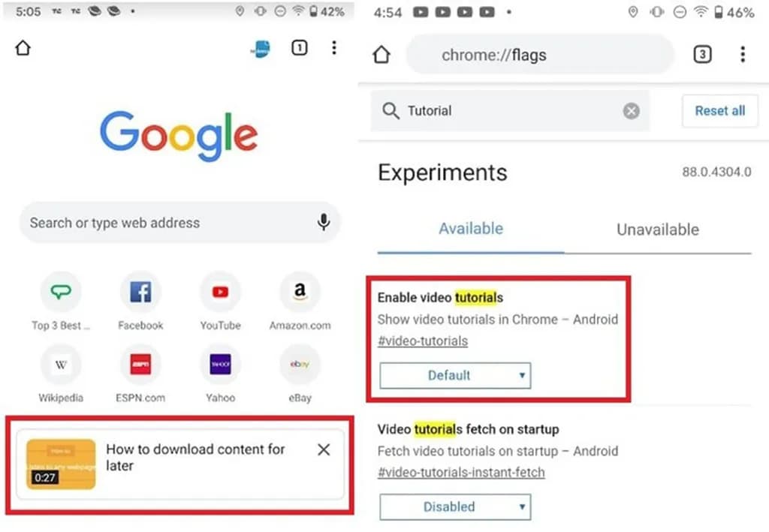Switch to the Available tab
The image size is (769, 532).
(471, 229)
